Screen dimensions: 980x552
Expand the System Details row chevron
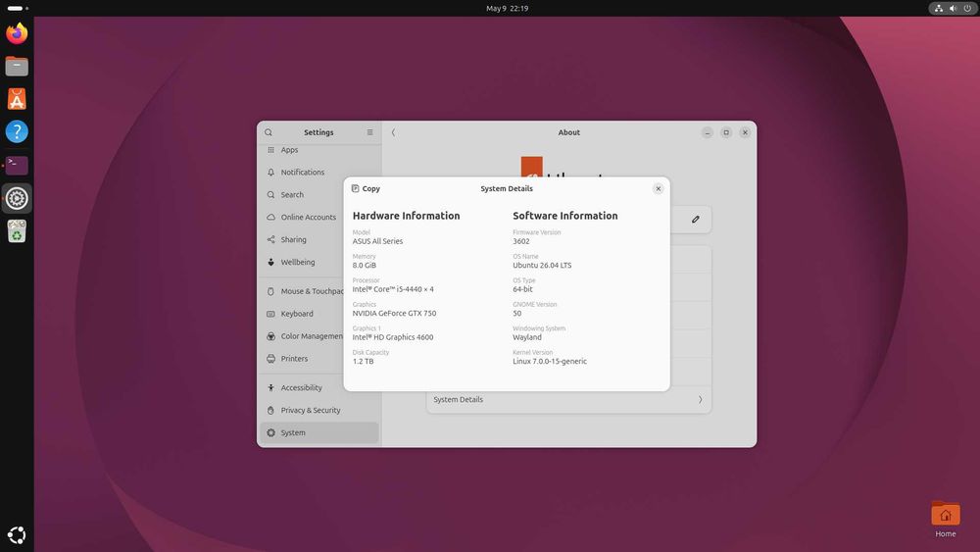pyautogui.click(x=700, y=399)
